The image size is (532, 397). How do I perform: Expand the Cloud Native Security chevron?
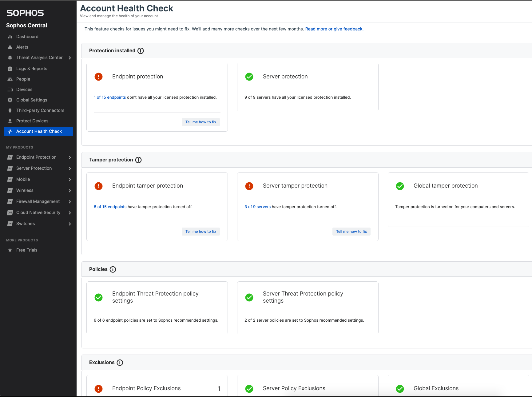70,213
